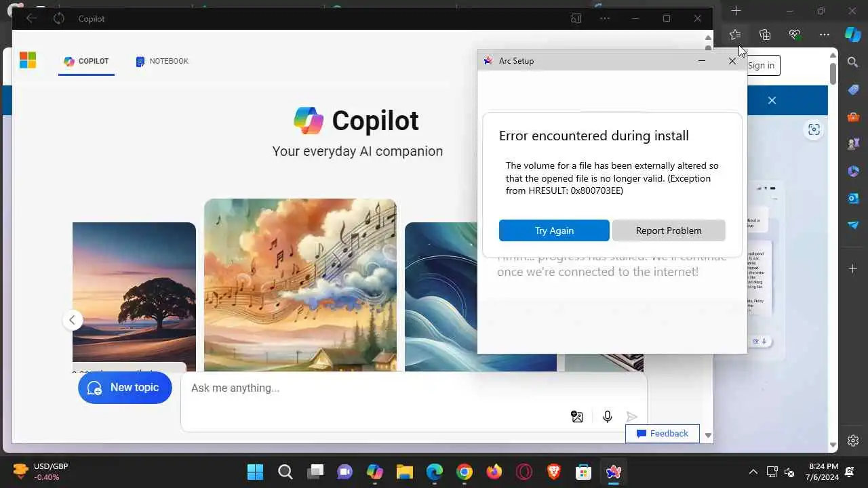This screenshot has height=488, width=868.
Task: Open Browser essentials heart icon
Action: click(x=795, y=35)
